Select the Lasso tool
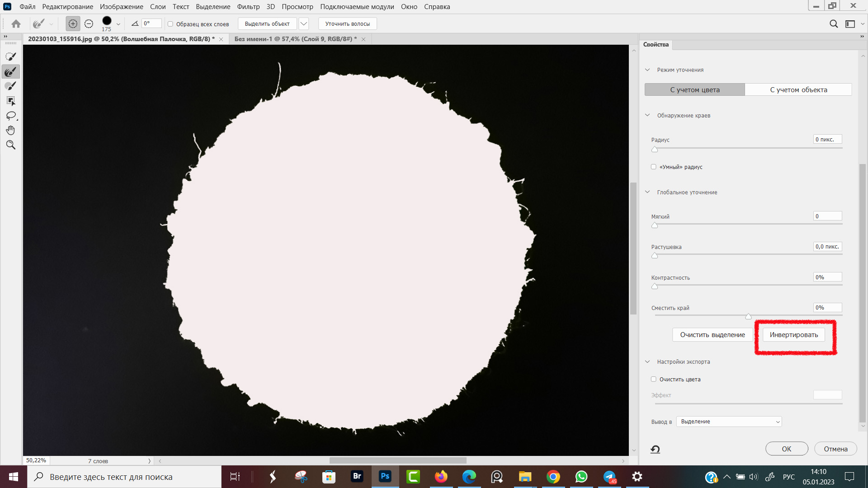868x488 pixels. pyautogui.click(x=10, y=116)
